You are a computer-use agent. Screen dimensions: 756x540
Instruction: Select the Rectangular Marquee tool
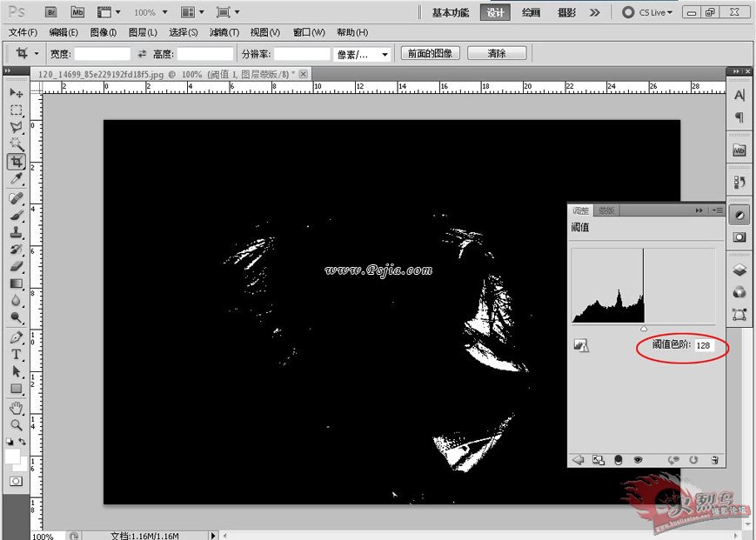click(x=16, y=110)
